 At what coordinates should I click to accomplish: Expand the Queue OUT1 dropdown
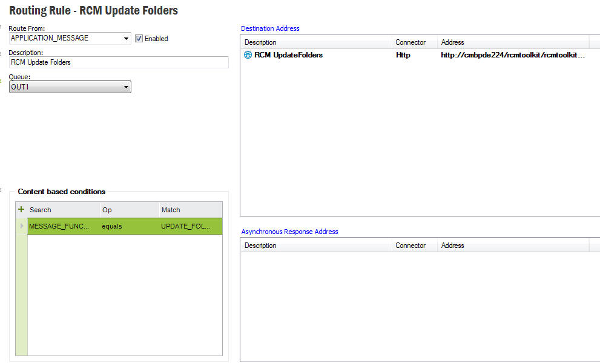pyautogui.click(x=126, y=87)
